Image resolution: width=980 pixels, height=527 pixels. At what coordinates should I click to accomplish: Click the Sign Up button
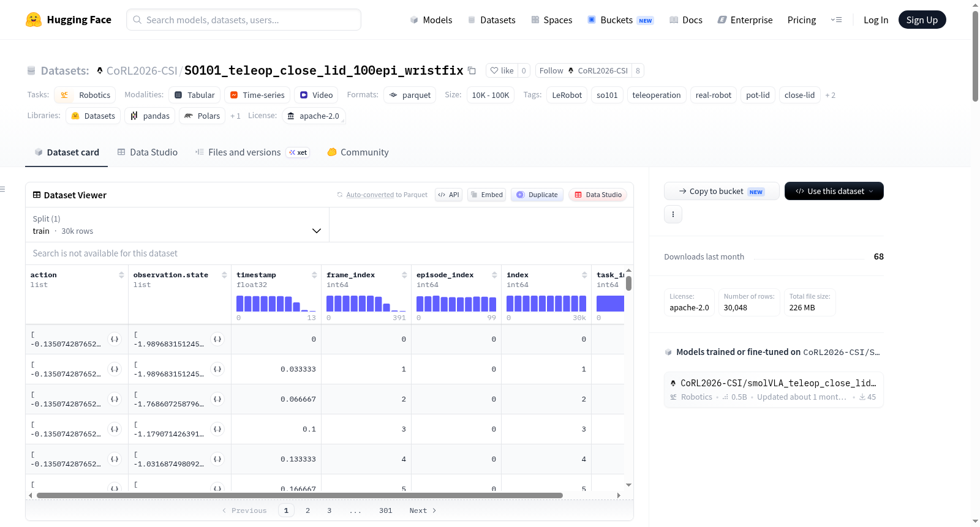point(922,20)
